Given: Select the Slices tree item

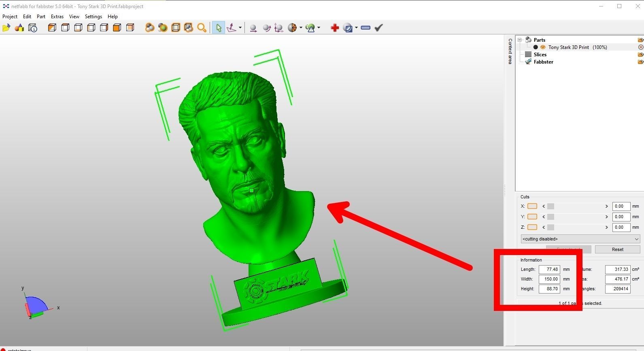Looking at the screenshot, I should tap(540, 55).
